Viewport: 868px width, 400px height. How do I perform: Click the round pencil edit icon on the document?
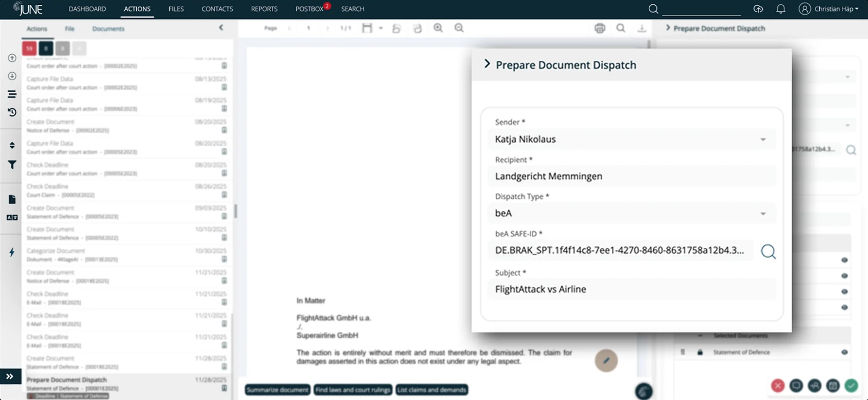pyautogui.click(x=606, y=360)
